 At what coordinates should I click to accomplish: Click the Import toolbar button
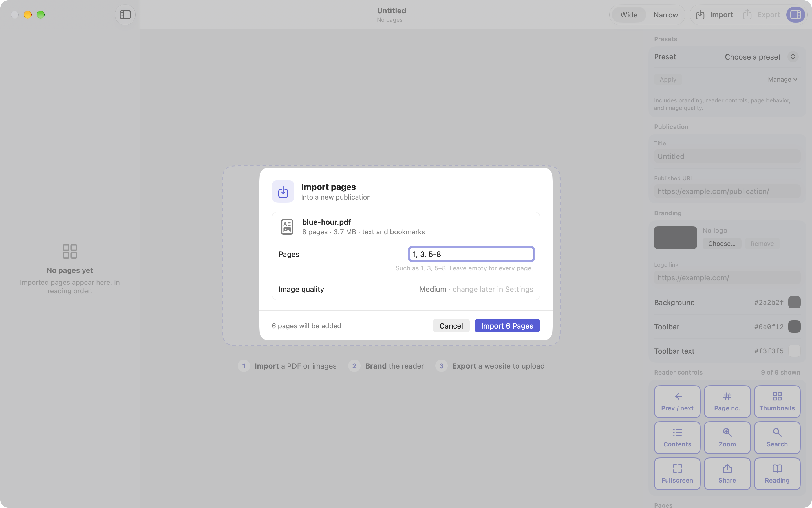(x=714, y=15)
